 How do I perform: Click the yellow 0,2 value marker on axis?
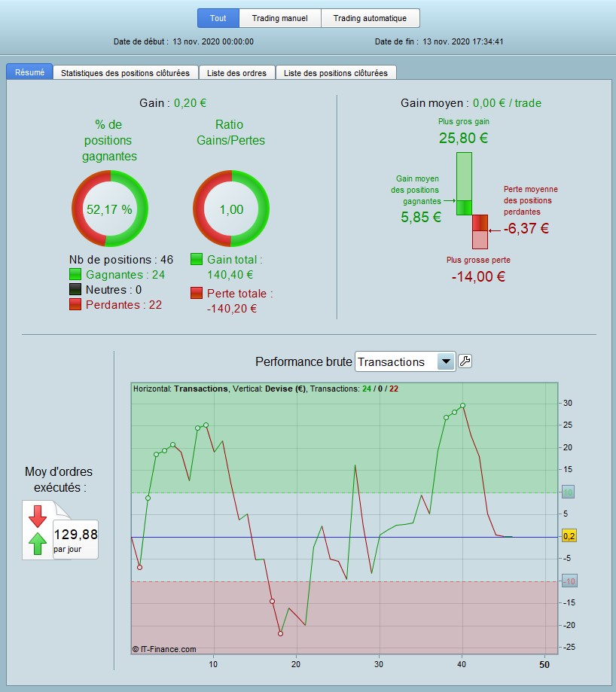[x=569, y=536]
